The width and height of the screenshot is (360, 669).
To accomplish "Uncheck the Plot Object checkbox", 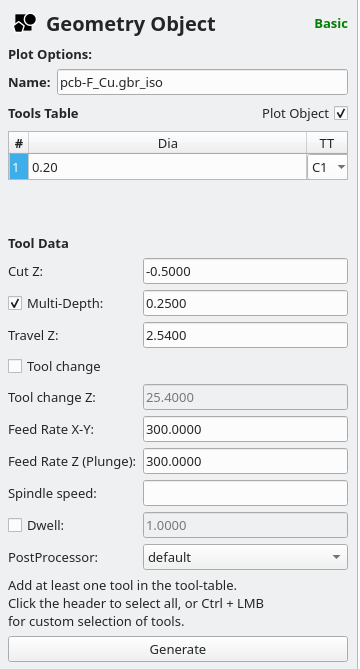I will (x=341, y=113).
